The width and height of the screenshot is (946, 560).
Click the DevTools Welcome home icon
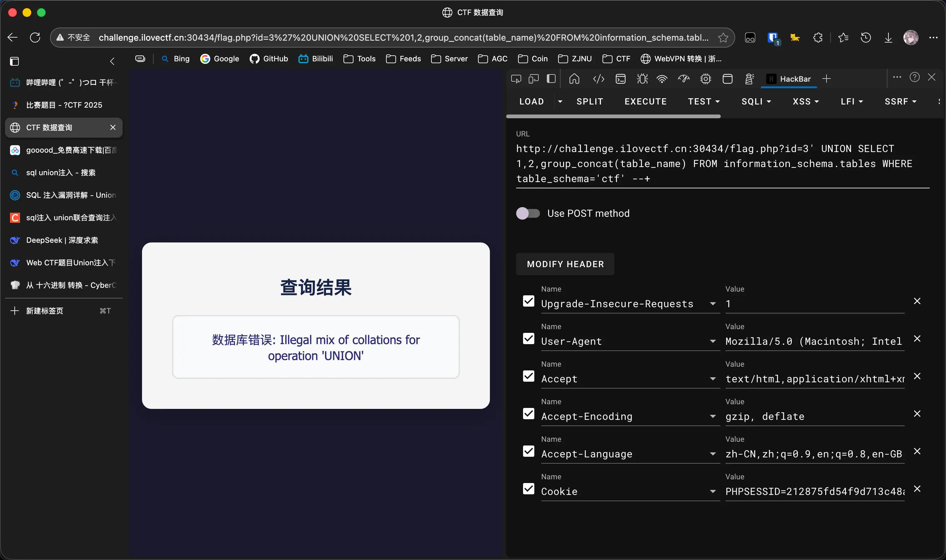(574, 79)
